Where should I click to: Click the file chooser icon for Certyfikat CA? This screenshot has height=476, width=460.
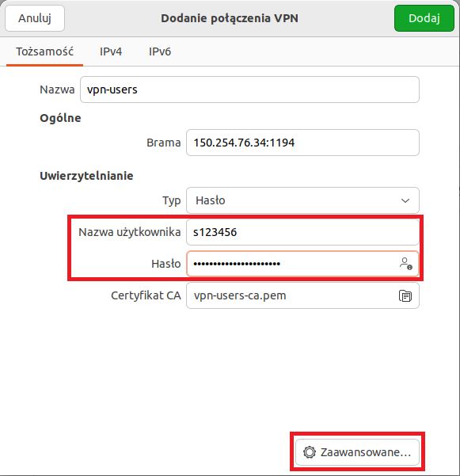(405, 295)
